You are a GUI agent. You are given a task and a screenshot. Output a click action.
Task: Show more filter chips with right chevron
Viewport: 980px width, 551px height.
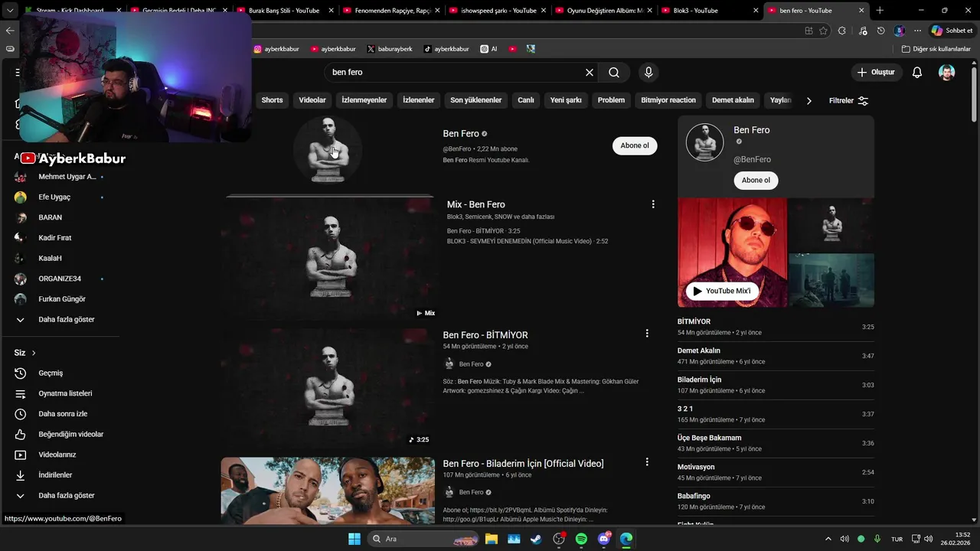[808, 100]
